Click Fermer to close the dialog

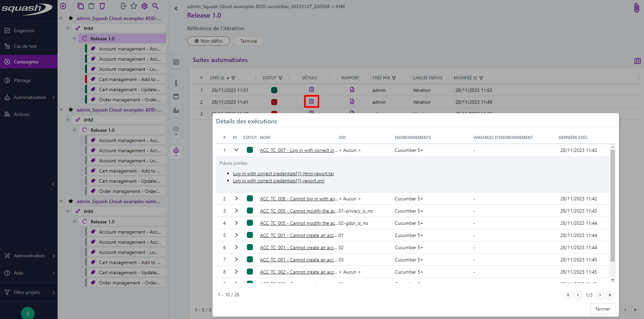tap(603, 309)
